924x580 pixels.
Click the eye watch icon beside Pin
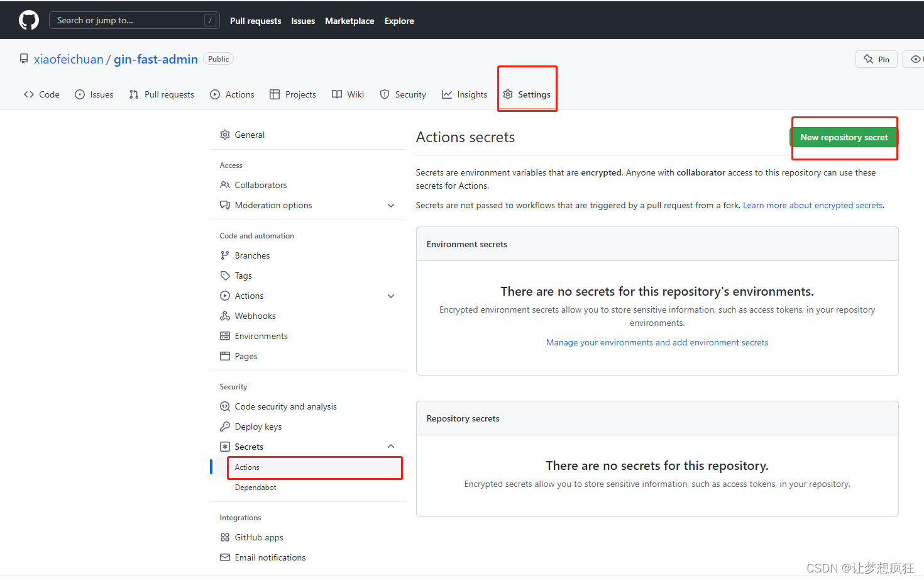(x=916, y=59)
